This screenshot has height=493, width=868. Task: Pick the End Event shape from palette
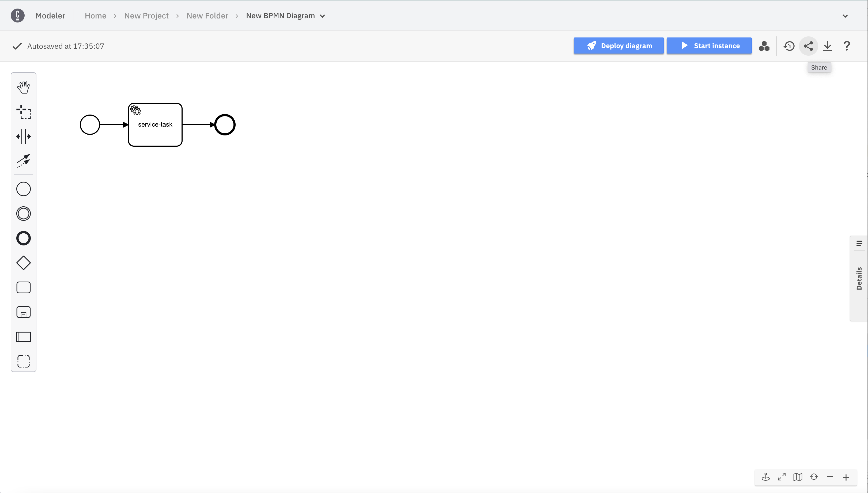tap(23, 238)
